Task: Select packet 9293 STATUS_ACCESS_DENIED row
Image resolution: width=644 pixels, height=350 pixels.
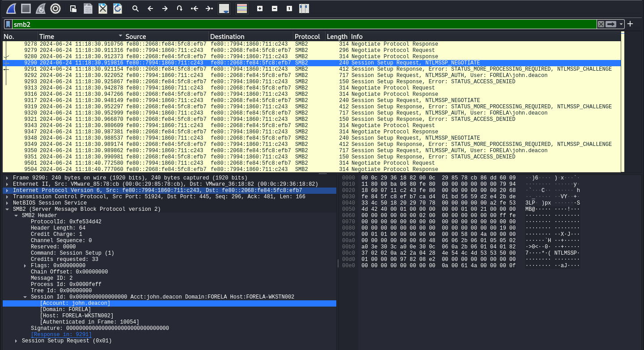Action: click(x=312, y=82)
